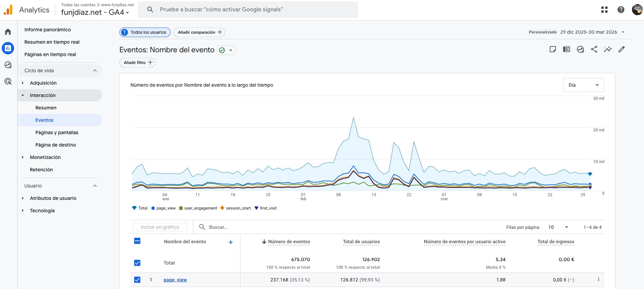Viewport: 644px width, 289px height.
Task: Click the search bar at top
Action: coord(248,10)
